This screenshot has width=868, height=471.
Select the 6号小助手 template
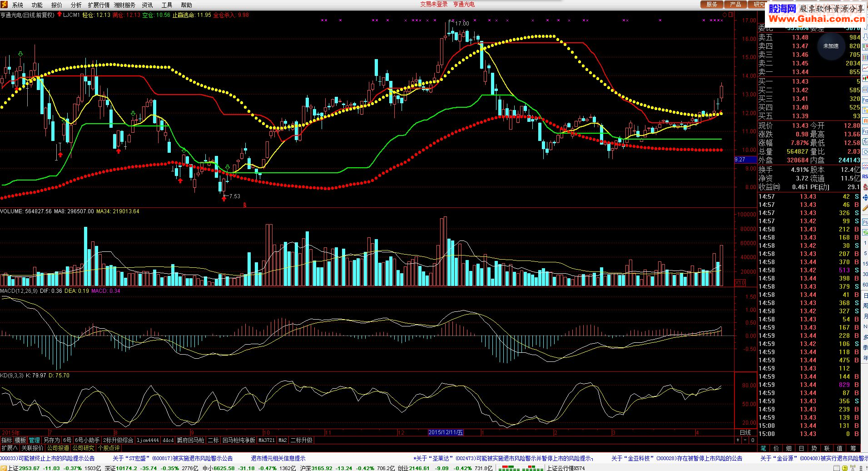[87, 440]
